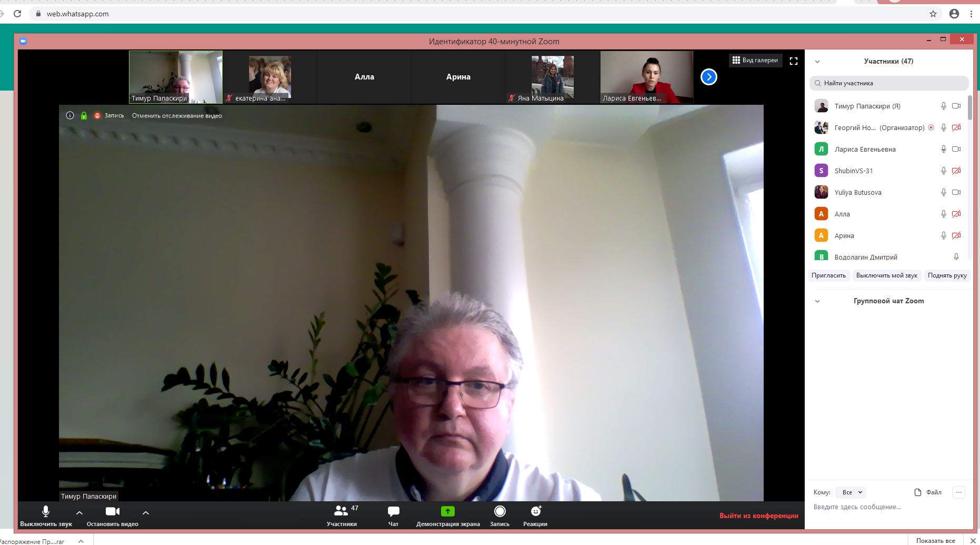The image size is (980, 545).
Task: Open meeting information icon near Запись
Action: pyautogui.click(x=70, y=115)
